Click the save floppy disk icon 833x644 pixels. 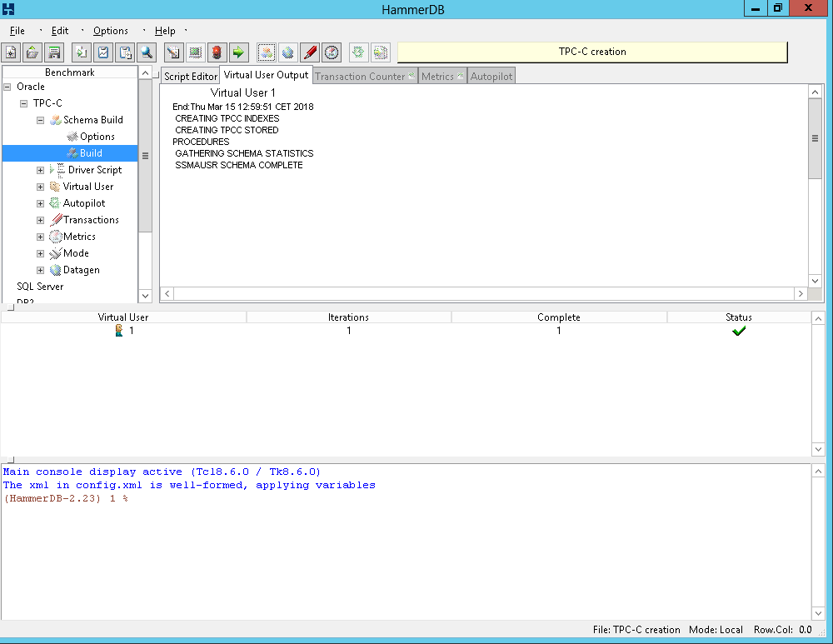coord(54,52)
